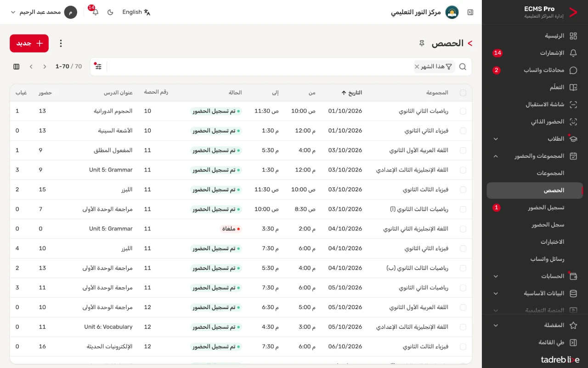Screen dimensions: 588x368
Task: Switch language to English
Action: (136, 12)
